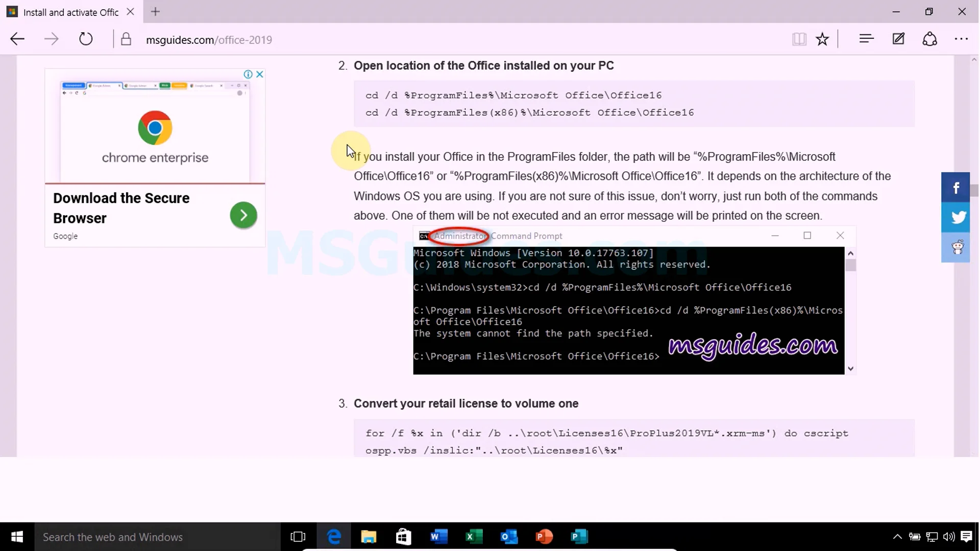The width and height of the screenshot is (980, 551).
Task: Share the current page
Action: 930,39
